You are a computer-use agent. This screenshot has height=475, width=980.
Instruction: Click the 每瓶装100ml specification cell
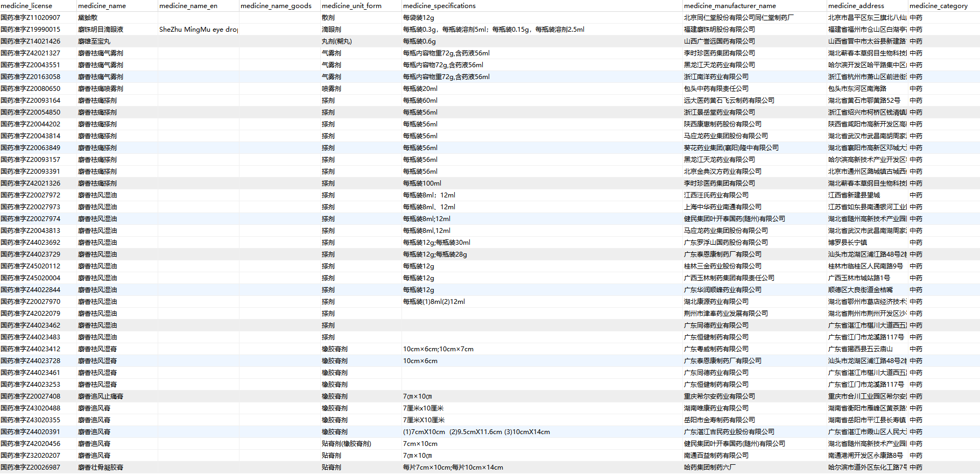click(x=422, y=183)
